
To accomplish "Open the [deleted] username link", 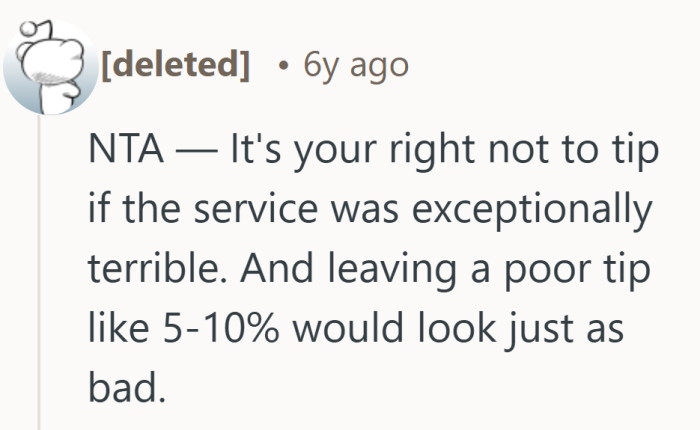I will 175,65.
